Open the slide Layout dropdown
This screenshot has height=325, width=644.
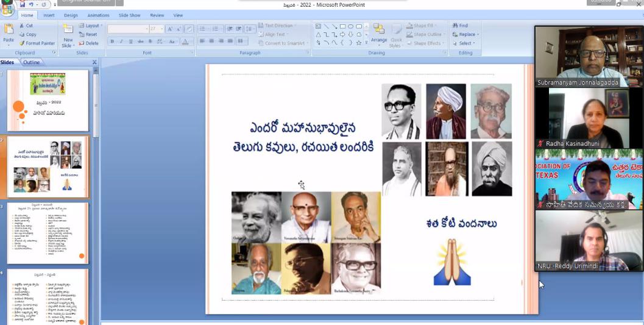pyautogui.click(x=91, y=26)
